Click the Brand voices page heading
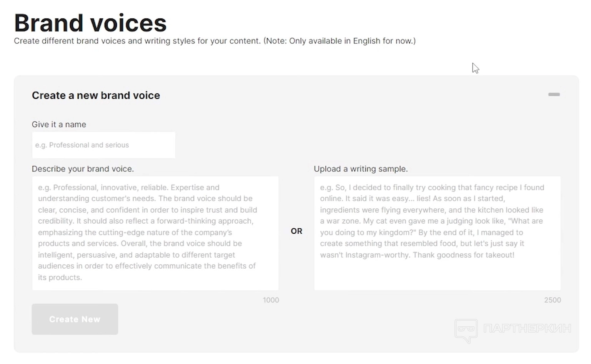 point(90,23)
